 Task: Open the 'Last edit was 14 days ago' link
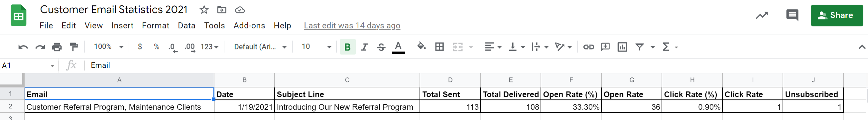(352, 26)
